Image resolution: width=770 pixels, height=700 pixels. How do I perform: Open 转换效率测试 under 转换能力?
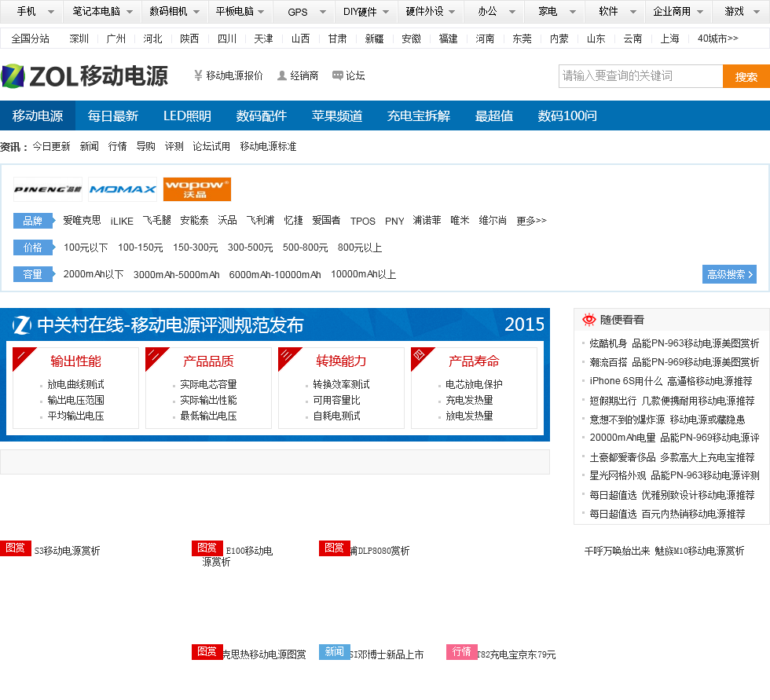tap(341, 384)
